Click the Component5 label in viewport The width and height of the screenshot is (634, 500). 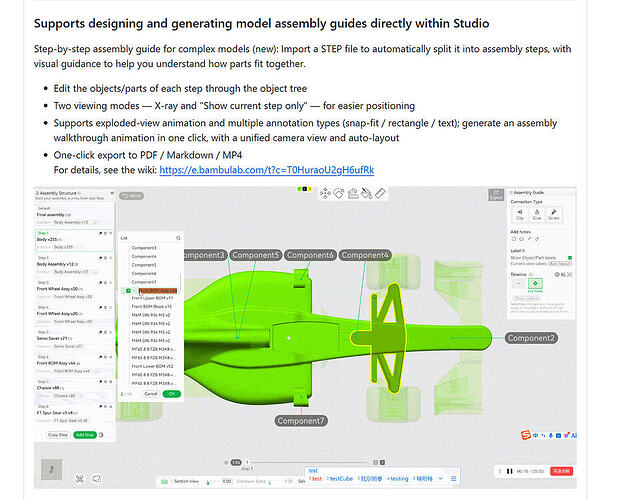pyautogui.click(x=256, y=255)
